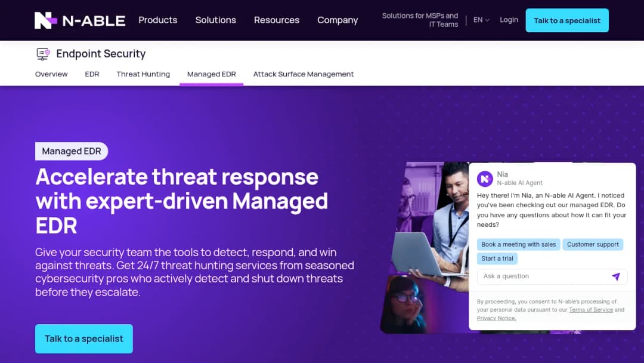Viewport: 644px width, 363px height.
Task: Select the Managed EDR tab
Action: (x=212, y=74)
